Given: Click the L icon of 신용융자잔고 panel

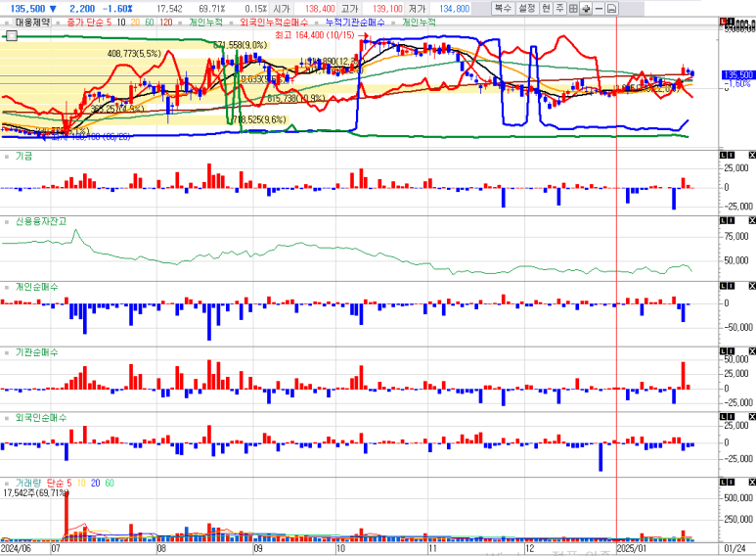Looking at the screenshot, I should (x=724, y=220).
